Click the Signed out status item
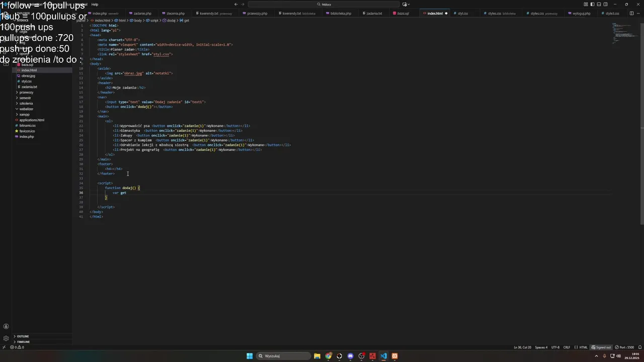This screenshot has height=362, width=644. pos(601,347)
